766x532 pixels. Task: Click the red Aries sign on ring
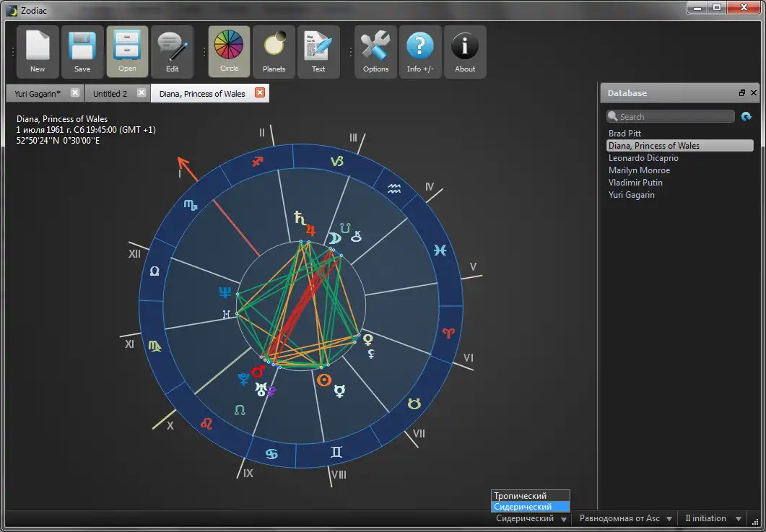(448, 333)
